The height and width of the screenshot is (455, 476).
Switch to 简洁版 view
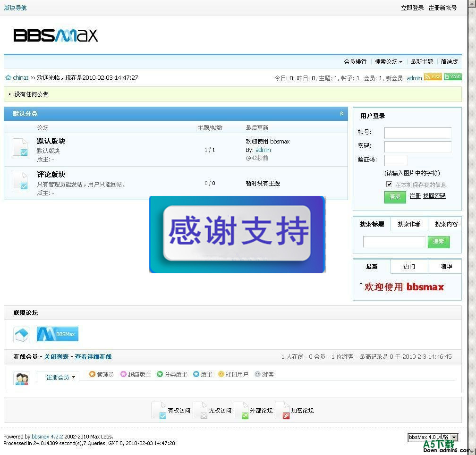449,61
